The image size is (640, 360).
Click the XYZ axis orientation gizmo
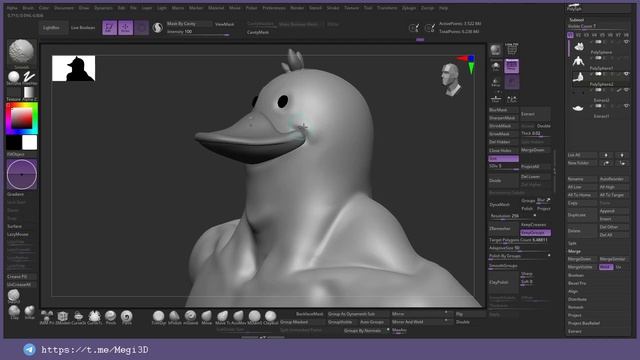coord(468,64)
